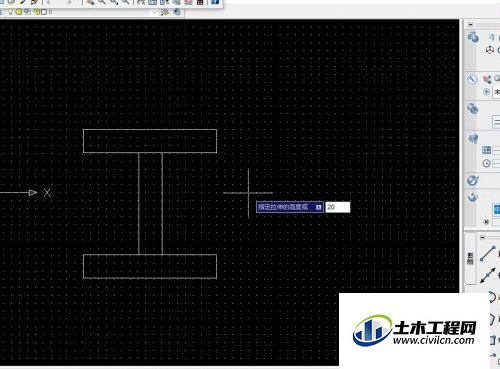Select the double-arrow construction line tool
The width and height of the screenshot is (500, 369).
point(488,276)
